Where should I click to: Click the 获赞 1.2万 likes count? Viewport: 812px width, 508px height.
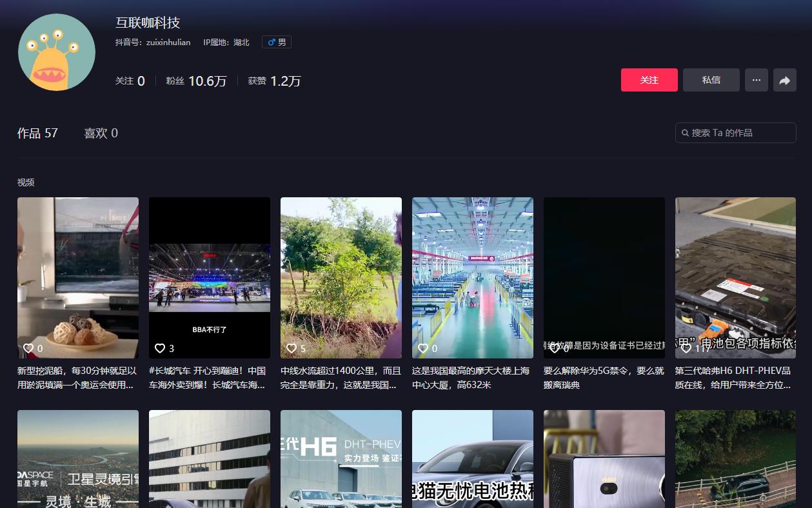(274, 81)
